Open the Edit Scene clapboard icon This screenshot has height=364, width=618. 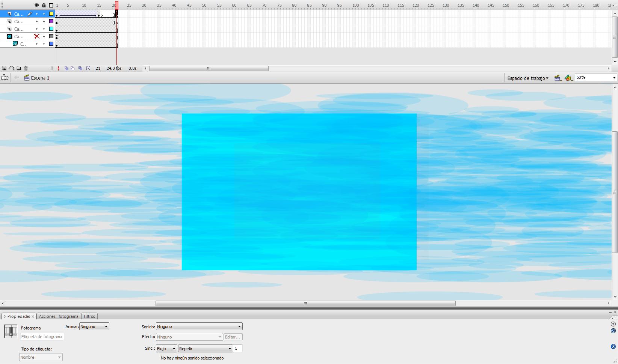coord(558,78)
